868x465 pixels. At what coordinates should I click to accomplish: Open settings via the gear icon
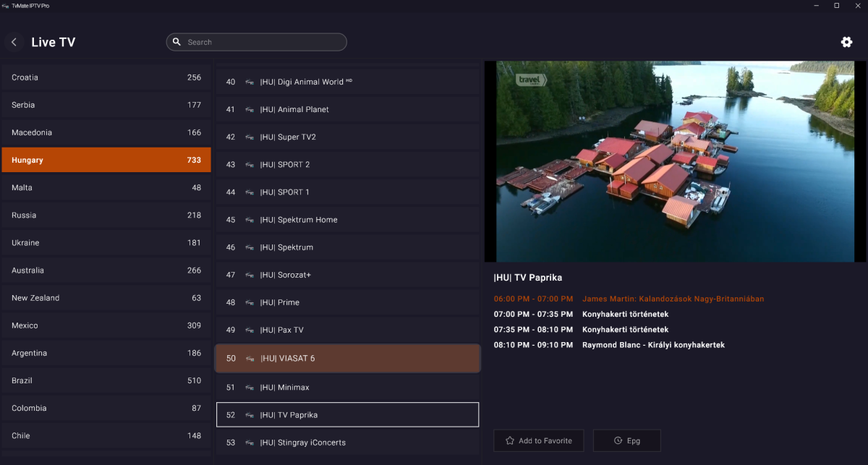point(846,42)
